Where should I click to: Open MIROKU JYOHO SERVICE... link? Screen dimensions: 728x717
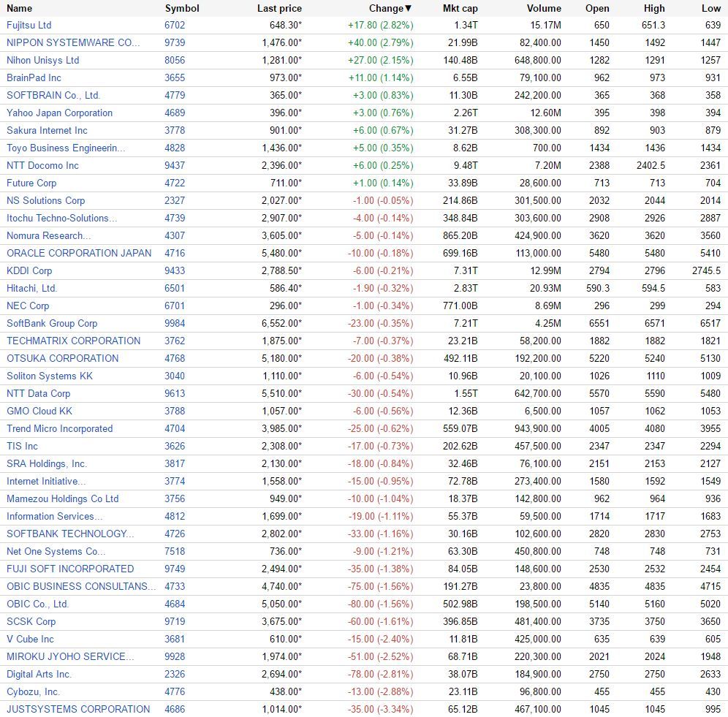point(70,656)
